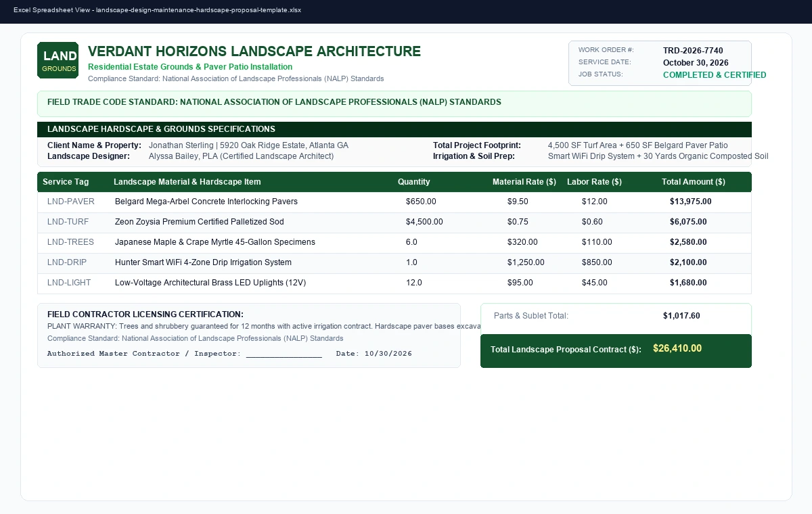Click the $0.75 material rate cell
The height and width of the screenshot is (514, 812).
click(x=518, y=222)
